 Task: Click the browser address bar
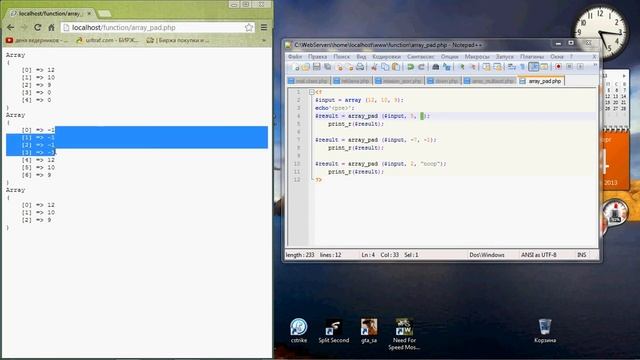coord(158,28)
